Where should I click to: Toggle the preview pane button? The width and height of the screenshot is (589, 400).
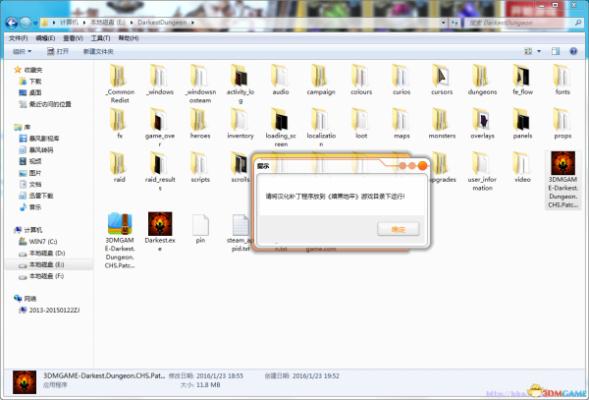pos(556,51)
